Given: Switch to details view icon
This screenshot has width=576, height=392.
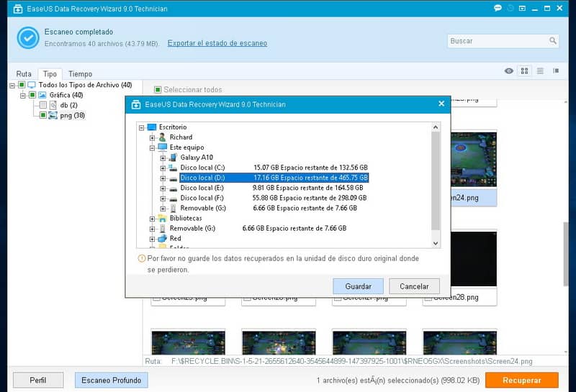Looking at the screenshot, I should [x=556, y=70].
